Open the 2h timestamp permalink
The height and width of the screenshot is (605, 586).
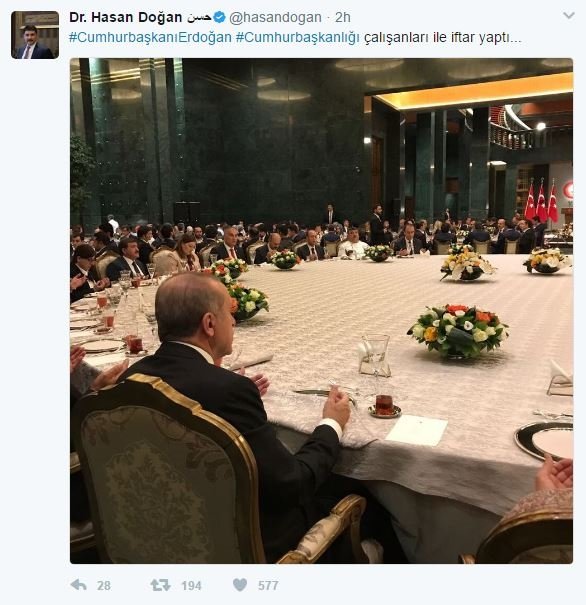point(343,17)
